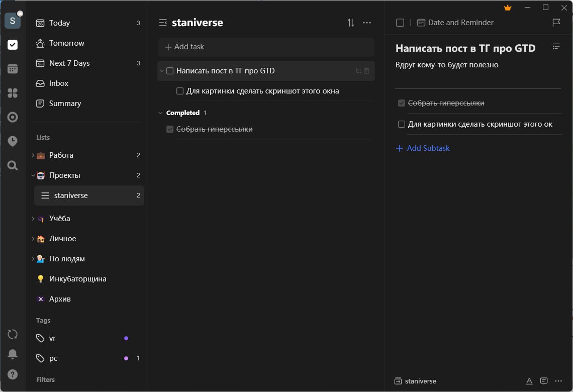Open the Notifications bell icon
The width and height of the screenshot is (573, 392).
[13, 354]
